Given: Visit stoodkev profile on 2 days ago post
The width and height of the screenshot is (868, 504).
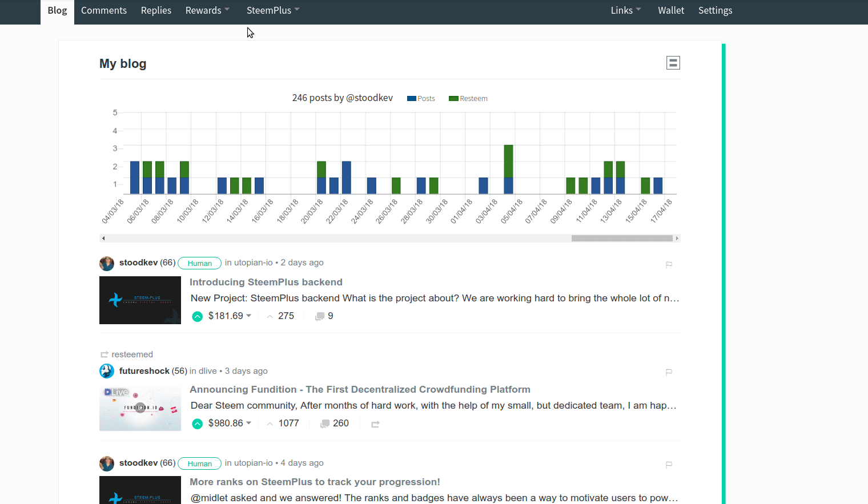Looking at the screenshot, I should [x=139, y=263].
